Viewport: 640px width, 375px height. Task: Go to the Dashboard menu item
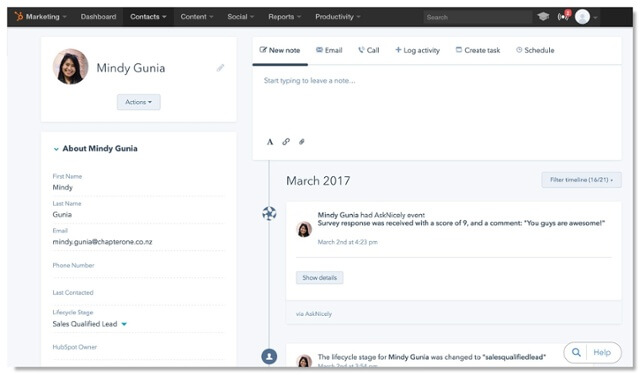coord(98,17)
